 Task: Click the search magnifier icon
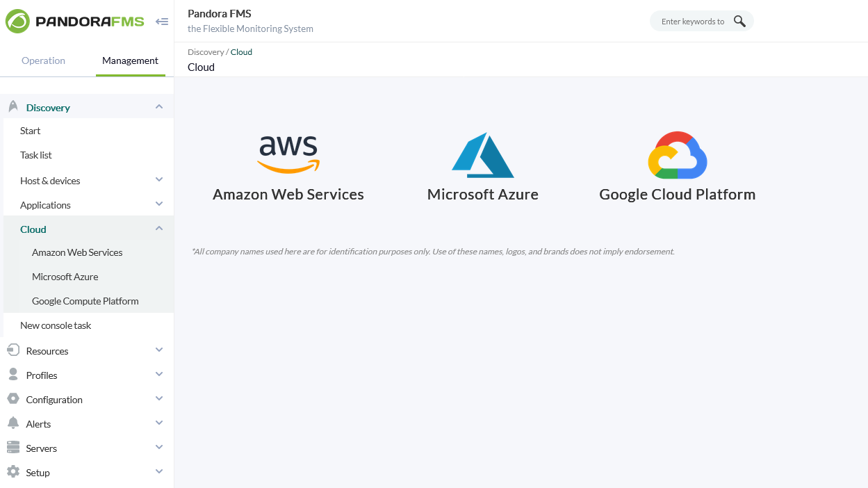(x=739, y=21)
